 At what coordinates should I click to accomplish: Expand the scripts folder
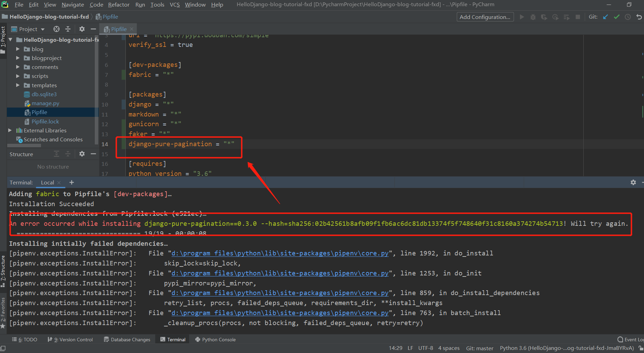[x=18, y=76]
